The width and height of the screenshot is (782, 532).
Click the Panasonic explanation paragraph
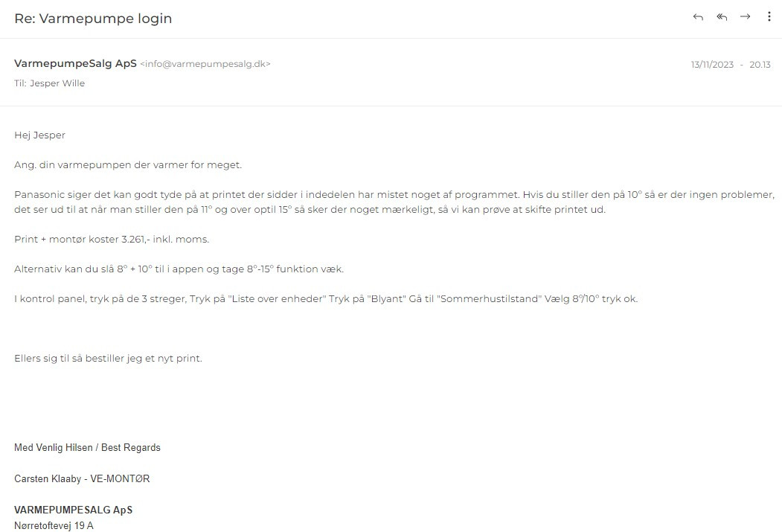(394, 202)
